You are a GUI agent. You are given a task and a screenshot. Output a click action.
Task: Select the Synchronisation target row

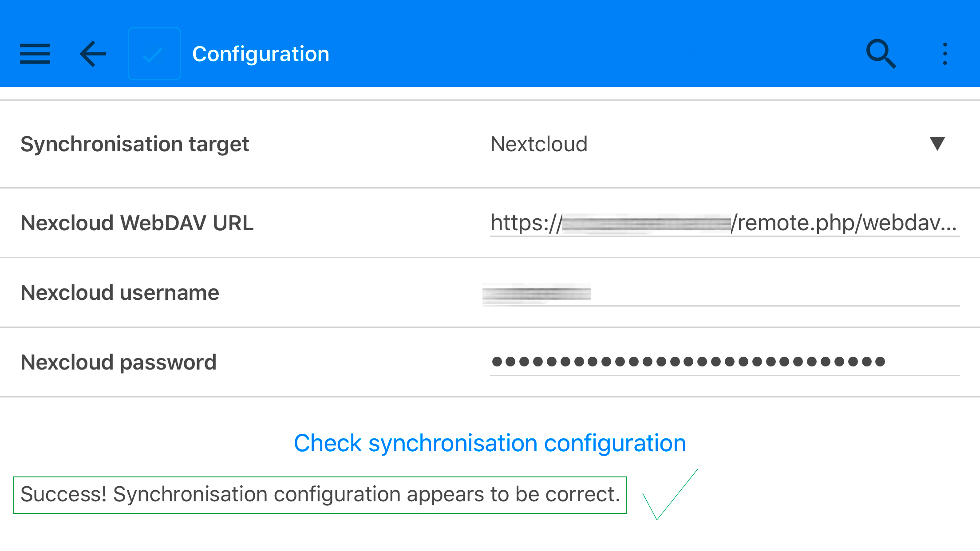[x=134, y=144]
